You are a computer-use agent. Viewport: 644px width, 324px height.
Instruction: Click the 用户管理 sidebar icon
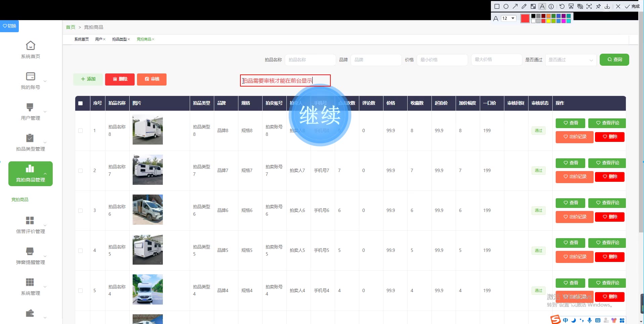pos(30,107)
